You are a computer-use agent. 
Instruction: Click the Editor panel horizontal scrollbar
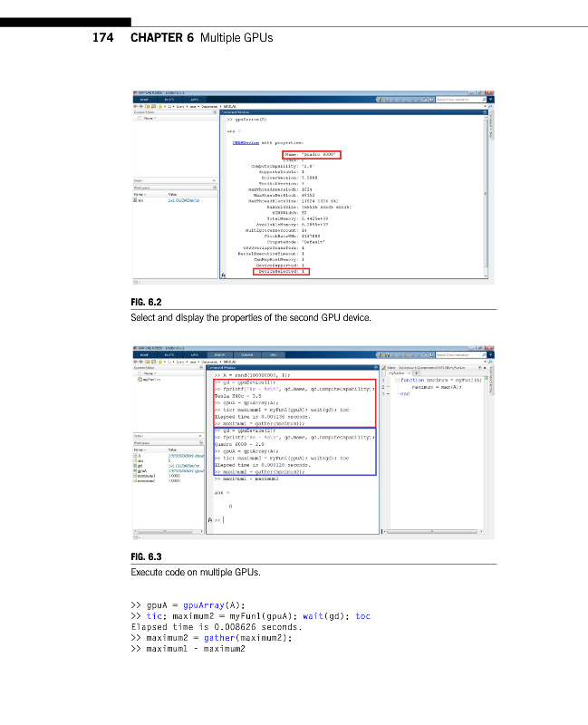430,530
